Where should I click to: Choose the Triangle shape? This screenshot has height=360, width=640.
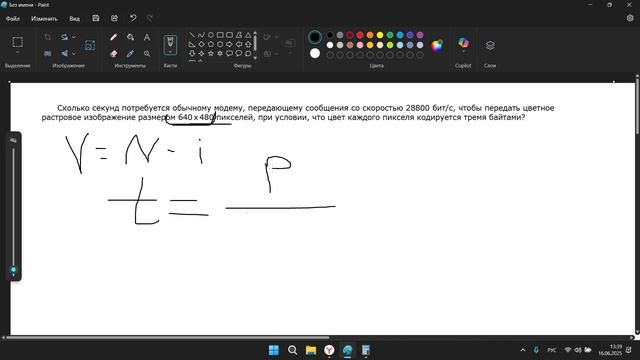pyautogui.click(x=248, y=35)
